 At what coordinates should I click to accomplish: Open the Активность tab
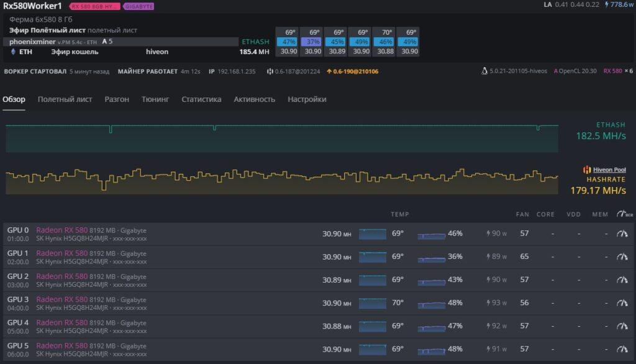(x=254, y=99)
